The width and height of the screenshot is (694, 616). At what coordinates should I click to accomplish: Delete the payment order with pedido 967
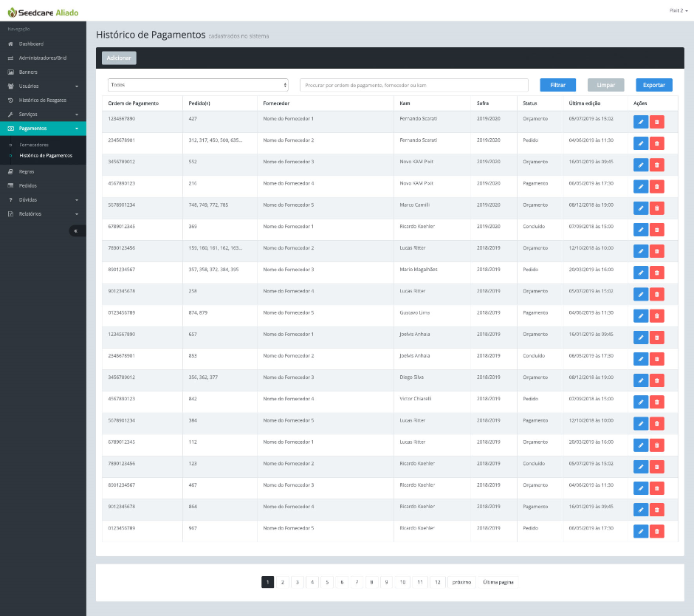coord(657,531)
